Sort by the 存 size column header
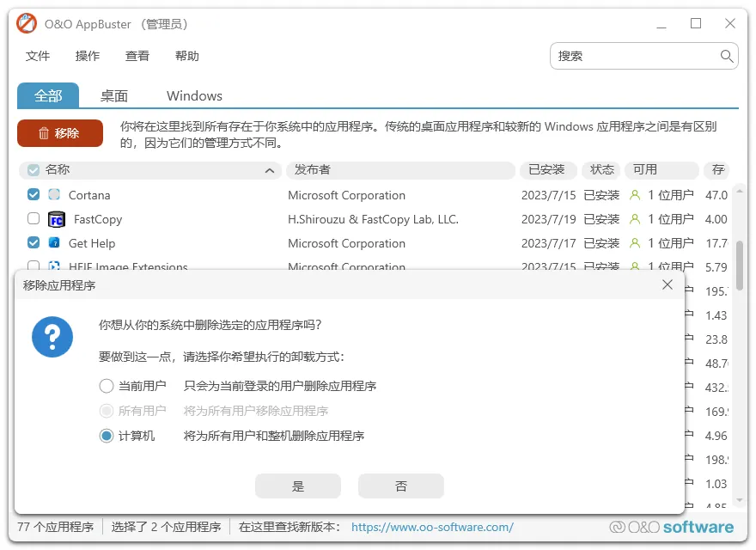 pyautogui.click(x=717, y=170)
